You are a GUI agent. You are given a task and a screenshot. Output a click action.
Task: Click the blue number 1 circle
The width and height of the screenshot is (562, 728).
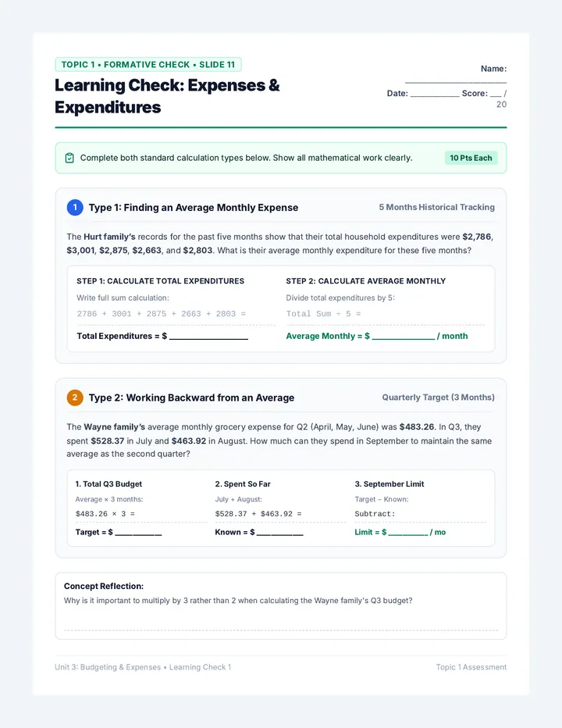[x=75, y=208]
